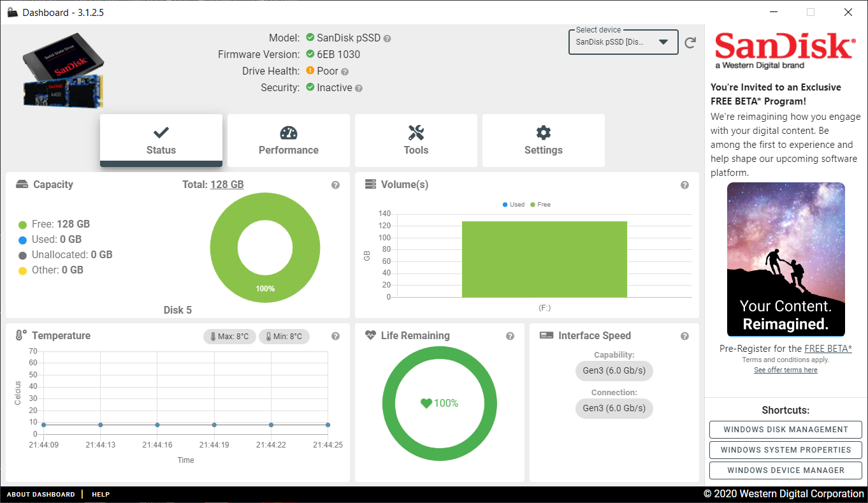Click the FREE BETA* pre-register link
This screenshot has width=868, height=503.
[x=828, y=349]
